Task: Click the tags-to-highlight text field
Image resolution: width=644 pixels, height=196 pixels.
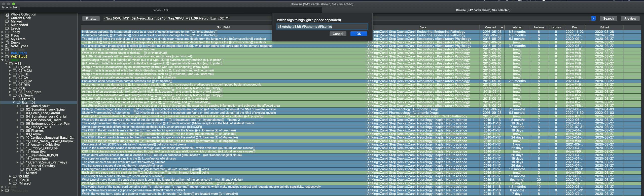Action: tap(322, 27)
